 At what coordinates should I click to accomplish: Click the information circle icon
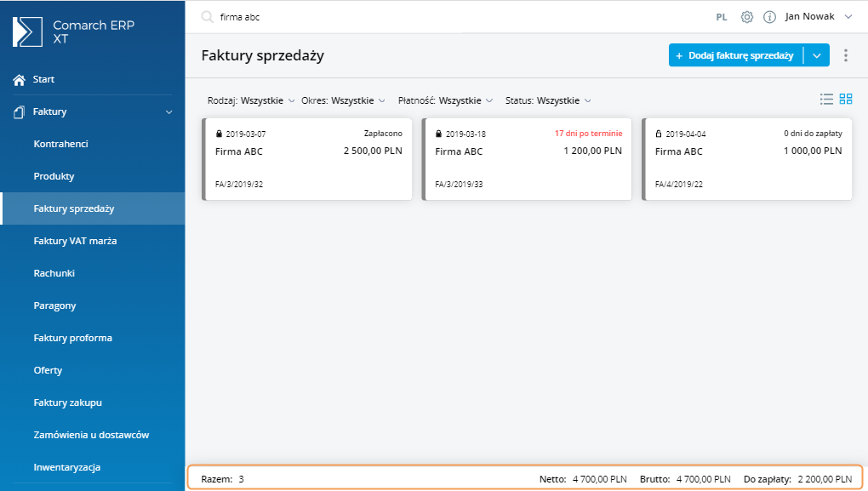click(x=769, y=17)
